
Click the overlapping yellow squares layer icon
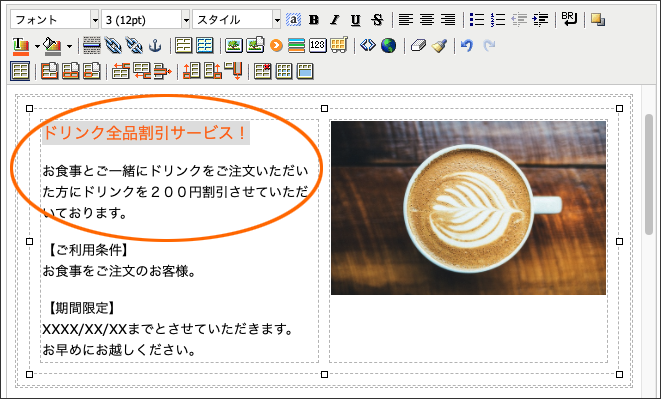(x=598, y=20)
